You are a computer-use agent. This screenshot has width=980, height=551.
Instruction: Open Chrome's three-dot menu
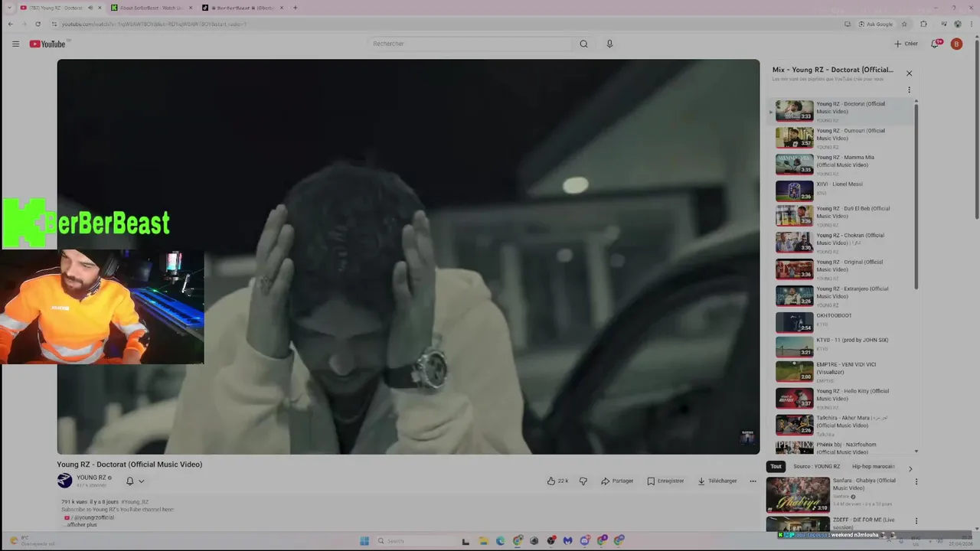(x=972, y=24)
